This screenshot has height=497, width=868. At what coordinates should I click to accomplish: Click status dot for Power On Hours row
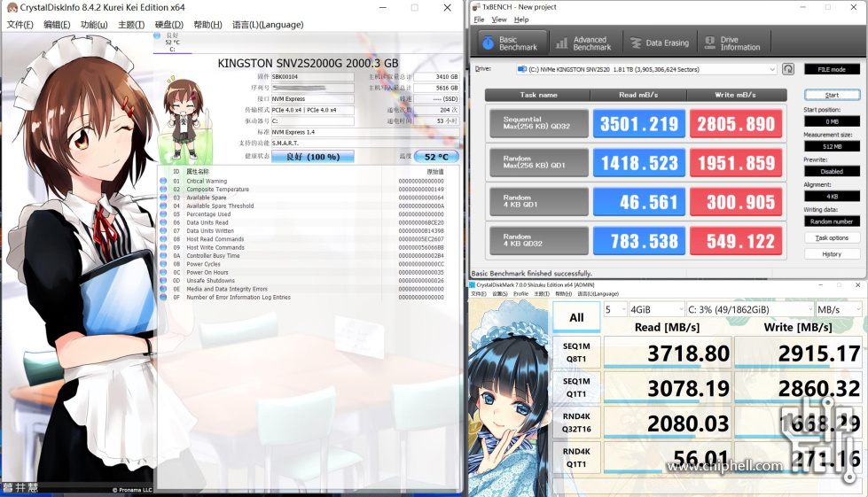tap(163, 272)
